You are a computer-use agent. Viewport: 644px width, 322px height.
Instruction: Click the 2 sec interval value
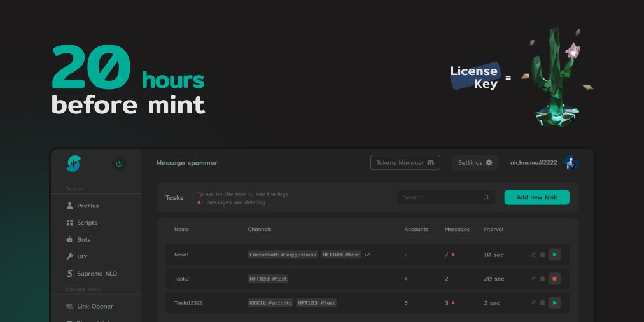[492, 303]
